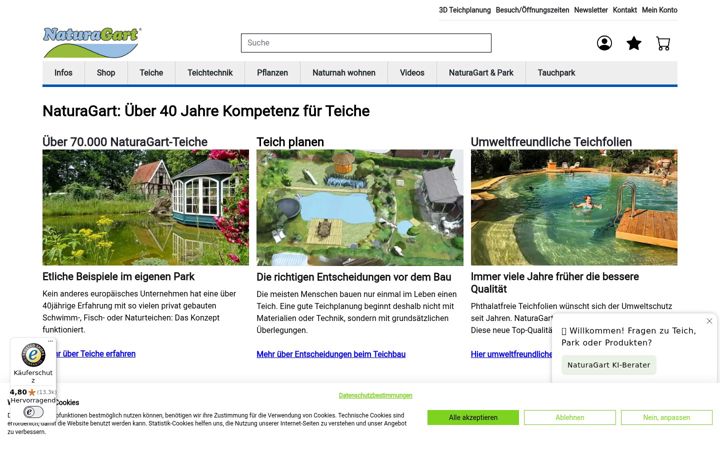Open the Videos menu
The height and width of the screenshot is (450, 720).
pos(412,73)
